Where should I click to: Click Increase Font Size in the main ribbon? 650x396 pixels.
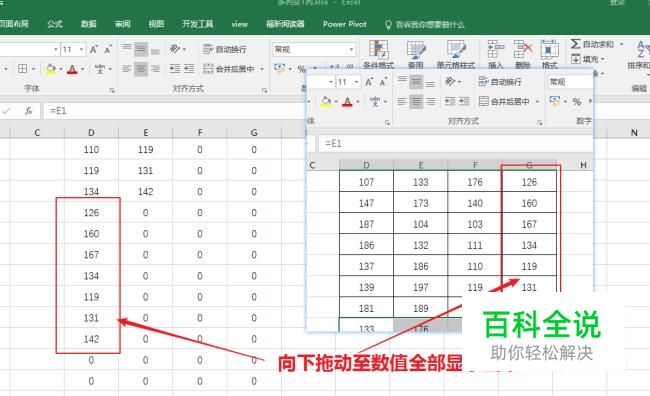(94, 50)
